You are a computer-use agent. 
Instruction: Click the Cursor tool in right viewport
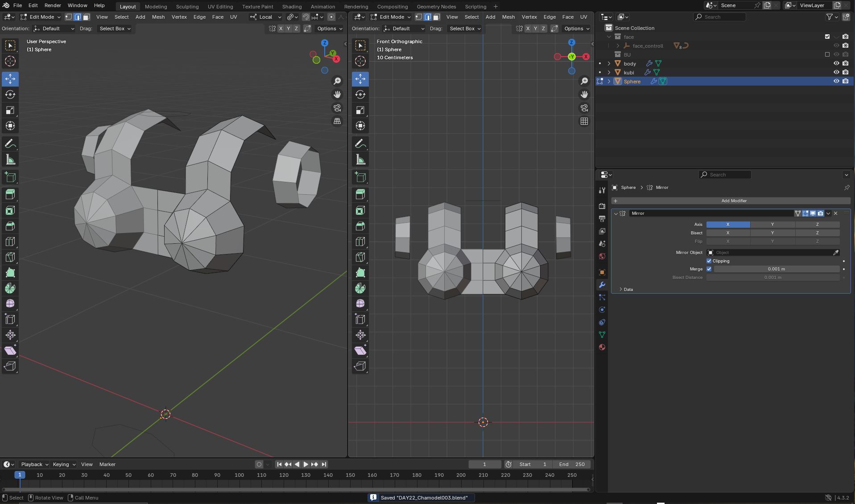(360, 61)
